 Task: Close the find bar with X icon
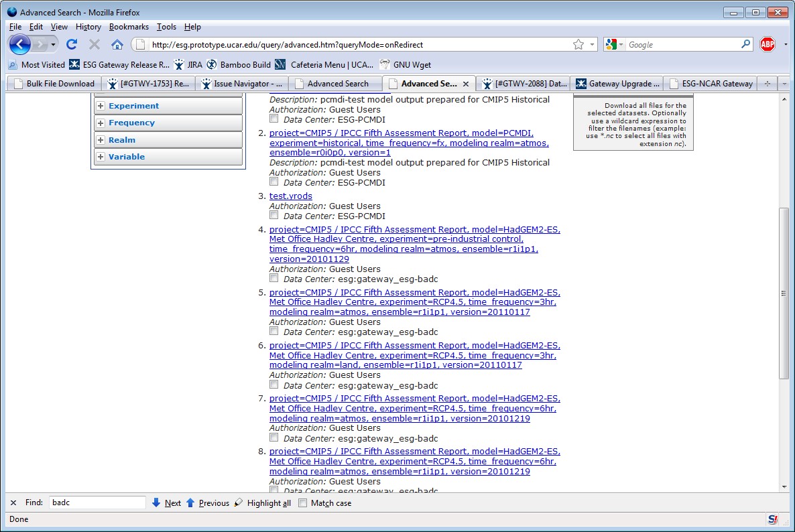[x=13, y=503]
